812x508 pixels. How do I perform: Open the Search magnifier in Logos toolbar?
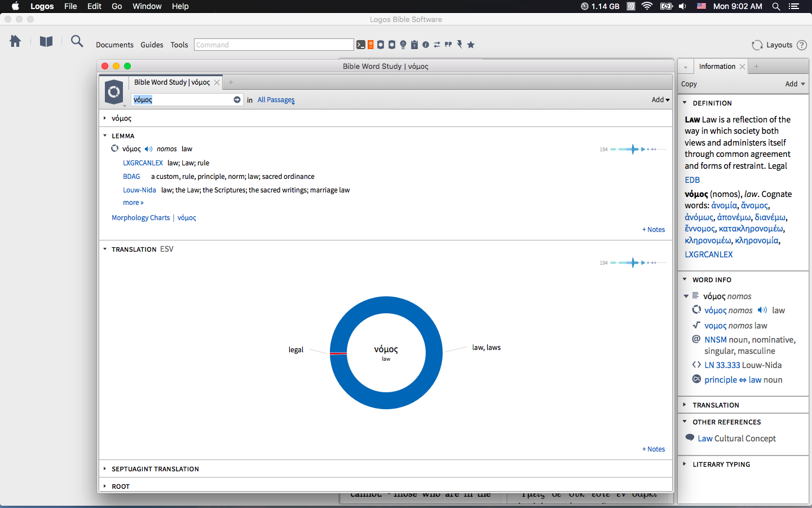point(77,41)
